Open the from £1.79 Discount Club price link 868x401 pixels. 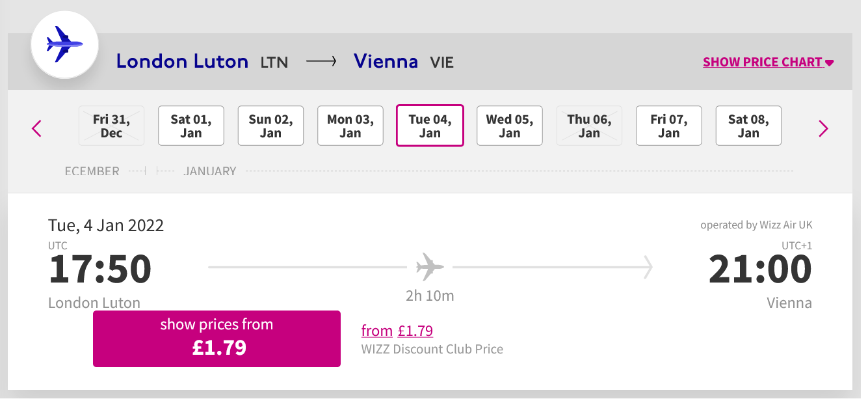click(397, 331)
